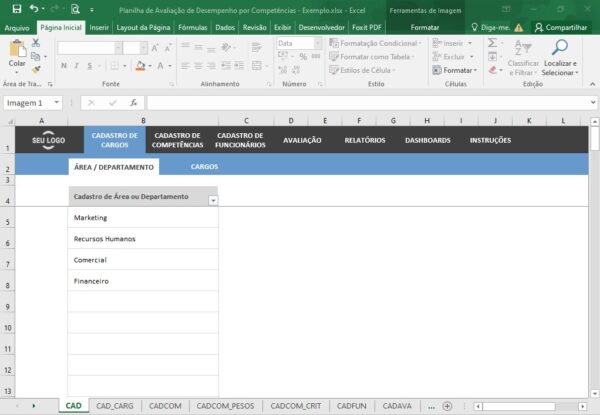Save the workbook with the floppy icon
Screen dimensions: 600x415
point(17,9)
